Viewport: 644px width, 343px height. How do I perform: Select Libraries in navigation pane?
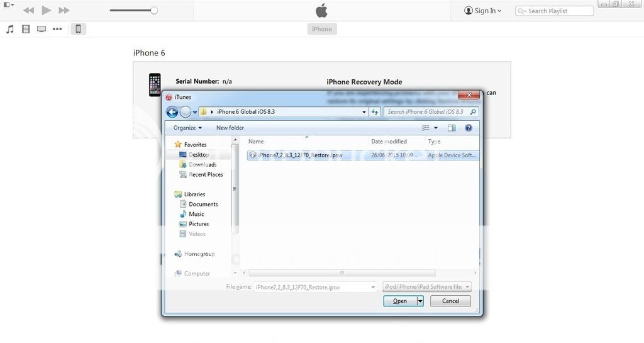[189, 194]
